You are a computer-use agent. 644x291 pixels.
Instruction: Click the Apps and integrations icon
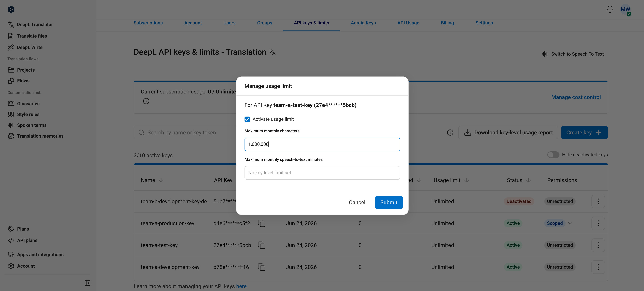tap(11, 254)
